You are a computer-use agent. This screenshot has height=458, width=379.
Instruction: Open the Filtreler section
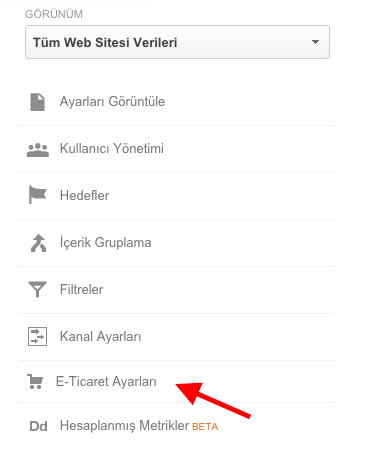point(177,290)
